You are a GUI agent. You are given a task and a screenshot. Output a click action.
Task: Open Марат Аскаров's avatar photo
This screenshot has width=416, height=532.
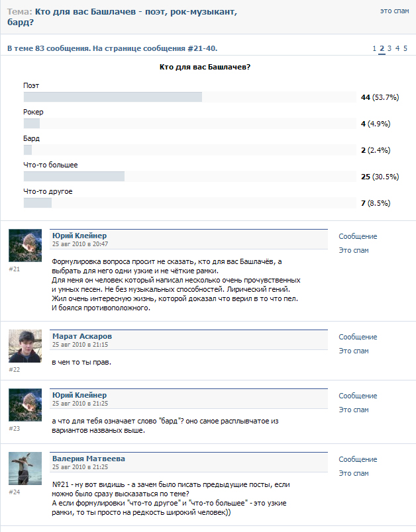[25, 346]
